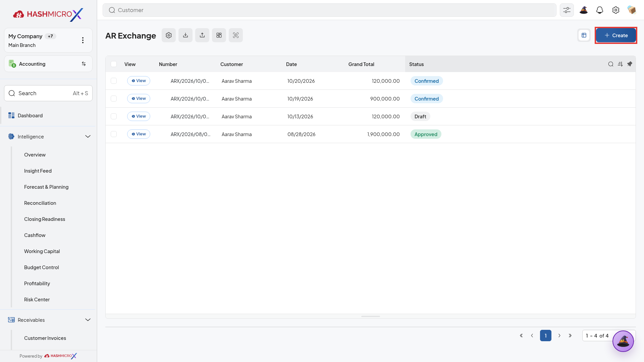Collapse the Intelligence menu section
The image size is (644, 362).
pos(88,136)
